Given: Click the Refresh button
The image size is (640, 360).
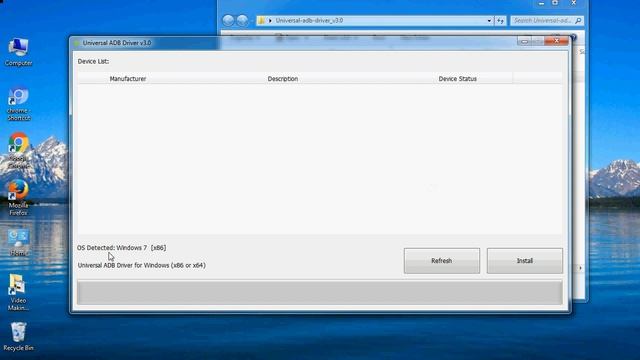Looking at the screenshot, I should click(442, 260).
